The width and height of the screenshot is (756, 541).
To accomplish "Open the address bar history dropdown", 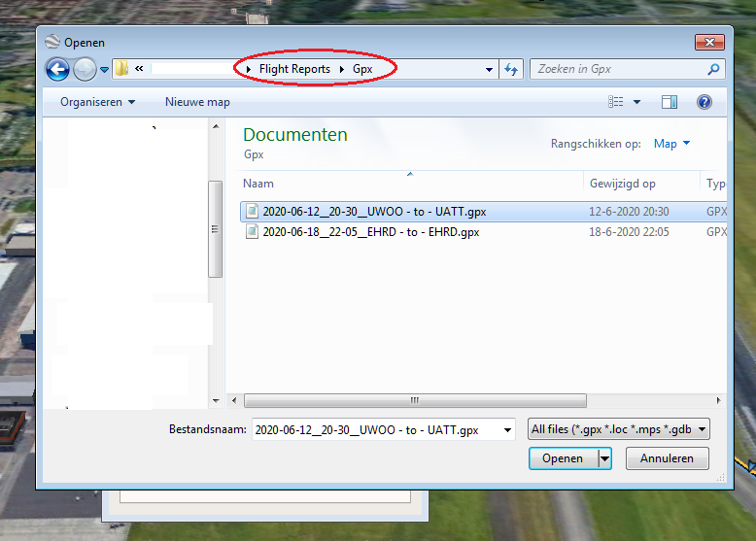I will click(489, 69).
